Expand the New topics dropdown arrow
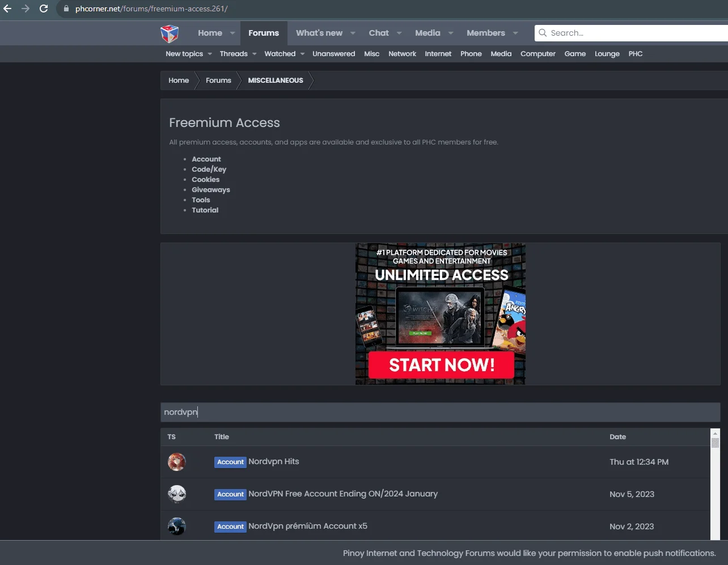Screen dimensions: 728x565 [210, 54]
